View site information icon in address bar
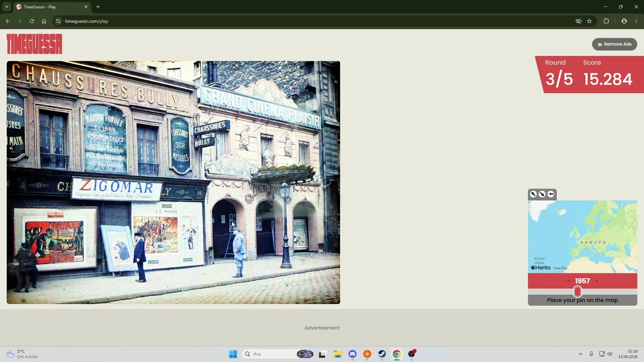This screenshot has width=644, height=362. (58, 21)
